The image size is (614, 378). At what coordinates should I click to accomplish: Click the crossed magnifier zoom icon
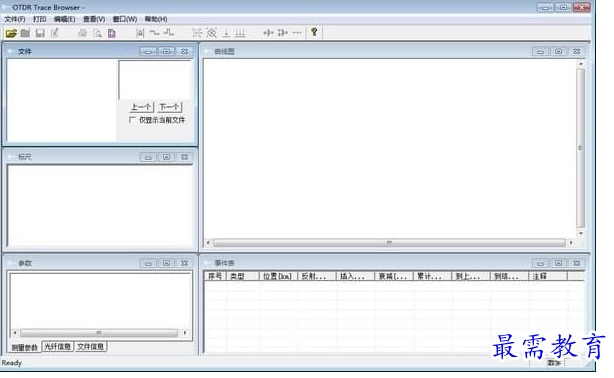212,33
